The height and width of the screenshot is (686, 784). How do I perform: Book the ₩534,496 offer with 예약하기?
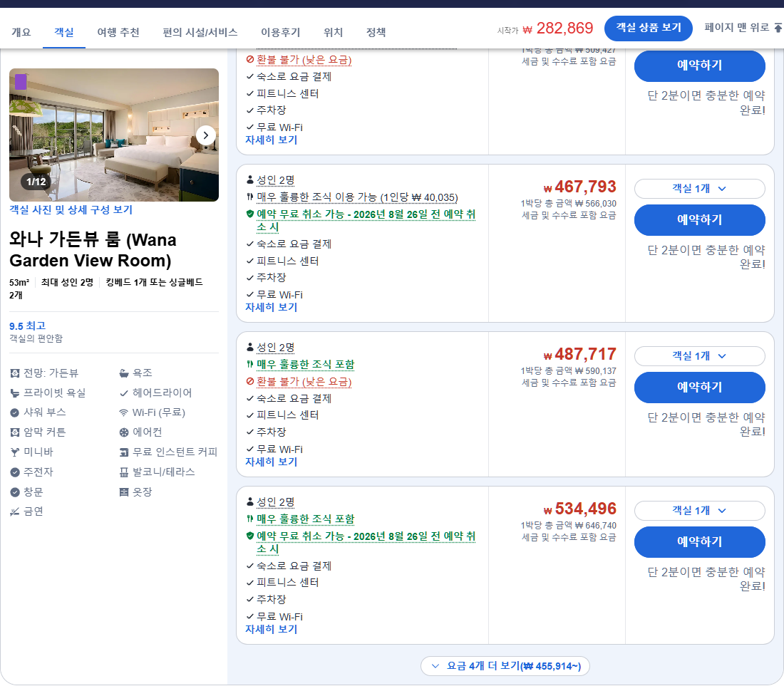[x=699, y=541]
